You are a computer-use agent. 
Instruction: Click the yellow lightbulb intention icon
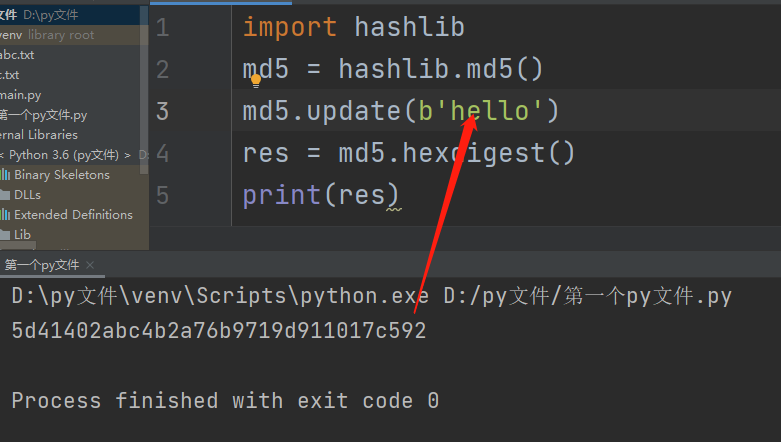(256, 81)
